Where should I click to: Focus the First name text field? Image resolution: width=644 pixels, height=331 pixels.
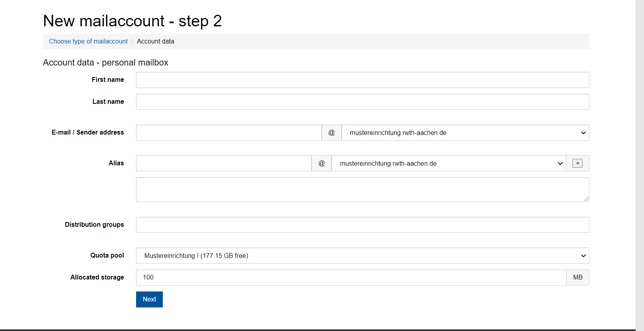click(x=362, y=80)
